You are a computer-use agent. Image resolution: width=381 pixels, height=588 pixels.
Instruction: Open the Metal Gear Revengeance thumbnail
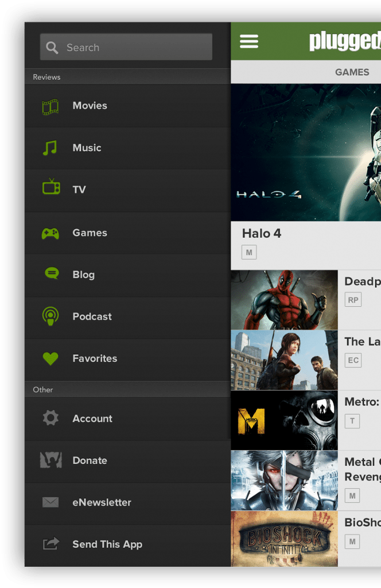click(285, 481)
